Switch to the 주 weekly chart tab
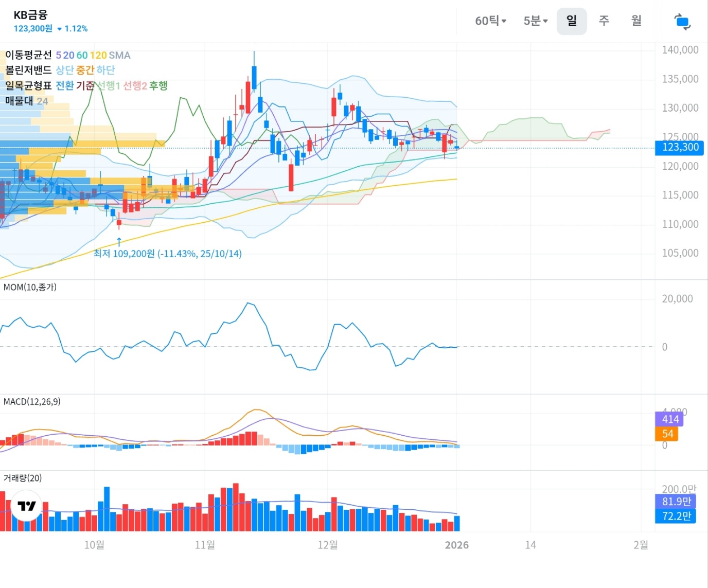This screenshot has height=588, width=708. 604,21
